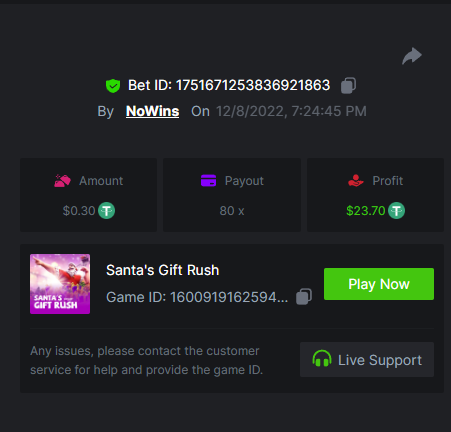Click the Play Now button
Viewport: 451px width, 432px height.
pyautogui.click(x=379, y=284)
